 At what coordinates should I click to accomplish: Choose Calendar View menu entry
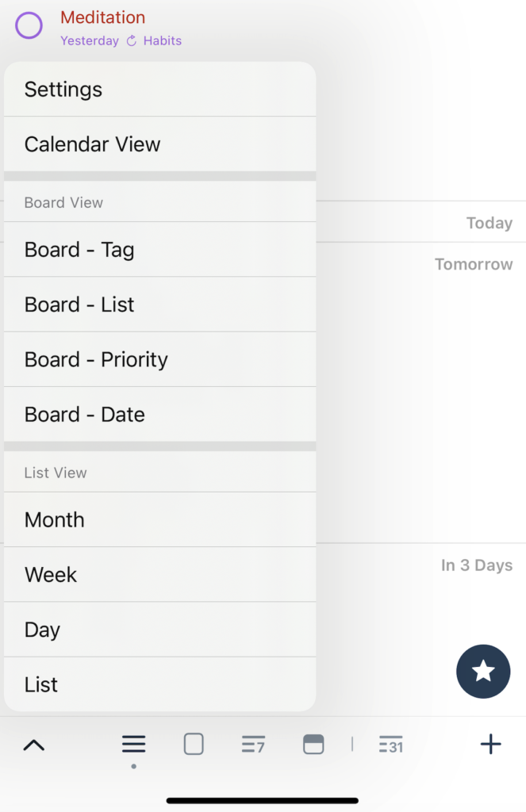click(x=159, y=144)
